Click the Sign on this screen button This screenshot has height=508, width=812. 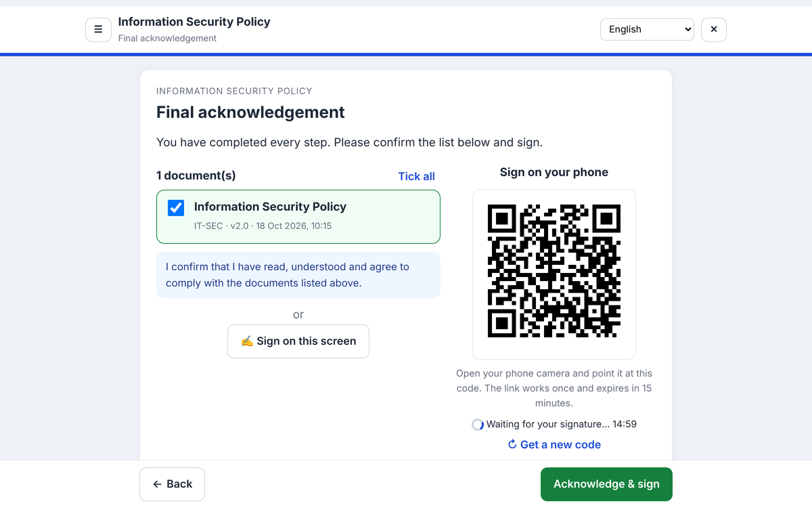click(x=298, y=341)
